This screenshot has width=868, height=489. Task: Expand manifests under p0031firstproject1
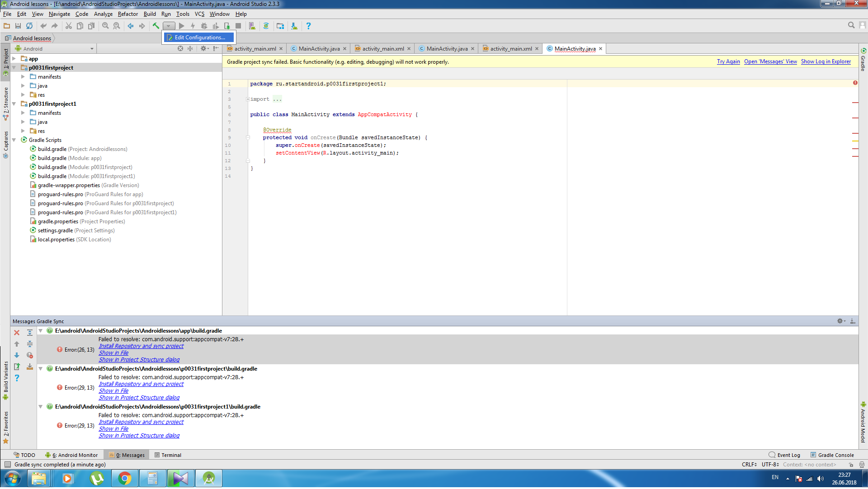23,113
